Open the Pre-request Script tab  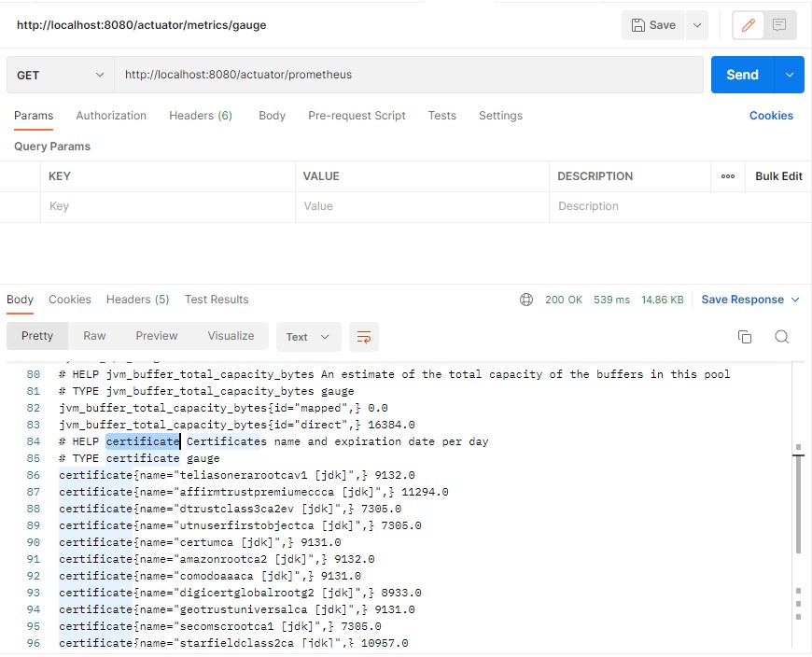357,116
